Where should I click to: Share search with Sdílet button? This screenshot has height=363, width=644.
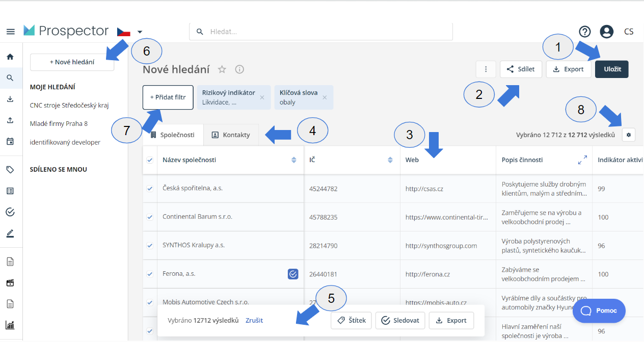tap(521, 69)
